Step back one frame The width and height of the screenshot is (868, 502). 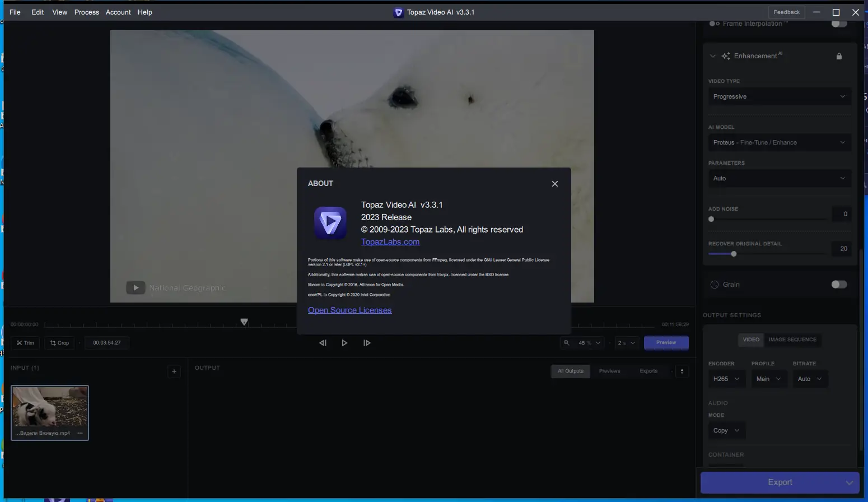tap(323, 343)
